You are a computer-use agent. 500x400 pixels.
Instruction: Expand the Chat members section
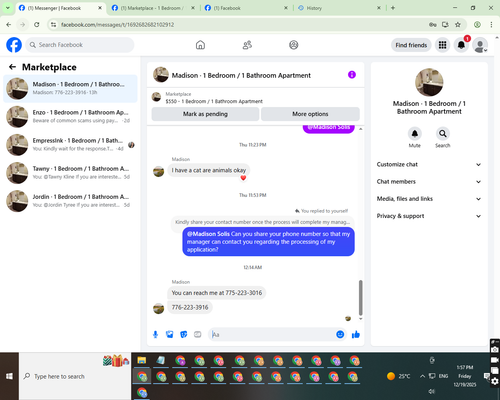point(429,182)
